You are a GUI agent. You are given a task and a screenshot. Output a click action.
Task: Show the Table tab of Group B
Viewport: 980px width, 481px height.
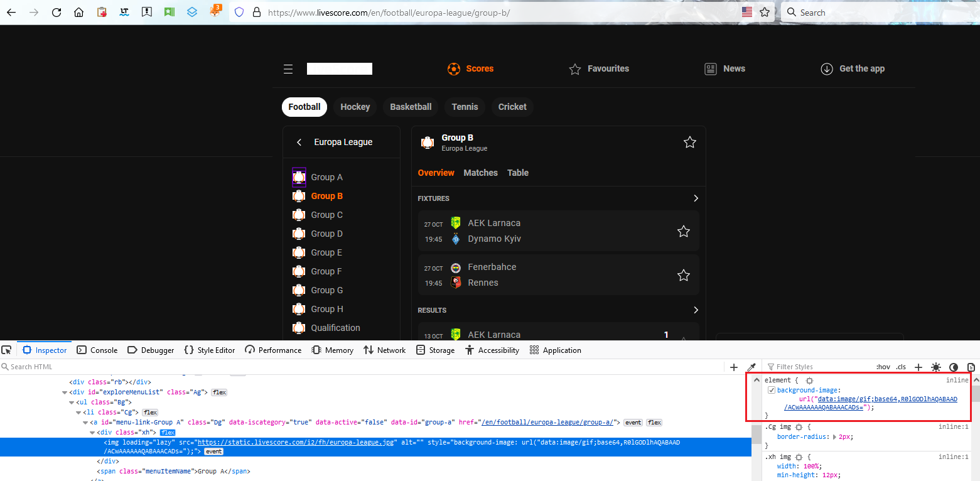(518, 173)
